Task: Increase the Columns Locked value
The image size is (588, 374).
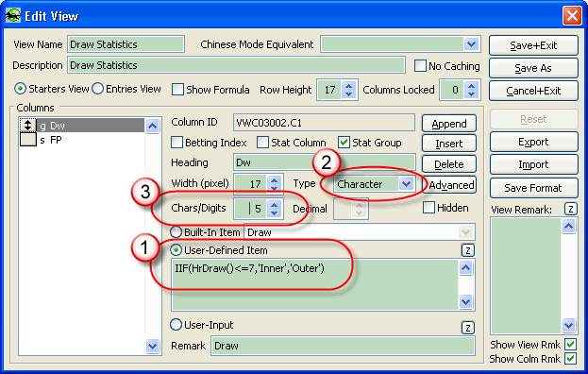Action: pyautogui.click(x=471, y=86)
